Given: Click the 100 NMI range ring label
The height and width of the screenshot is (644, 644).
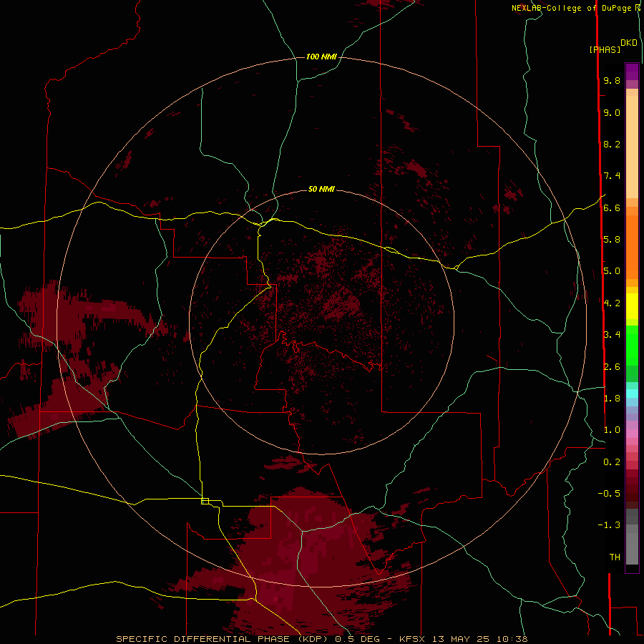Looking at the screenshot, I should (x=321, y=57).
